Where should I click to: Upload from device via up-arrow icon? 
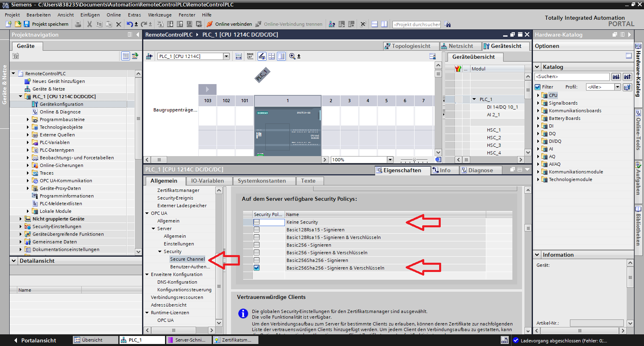(180, 24)
